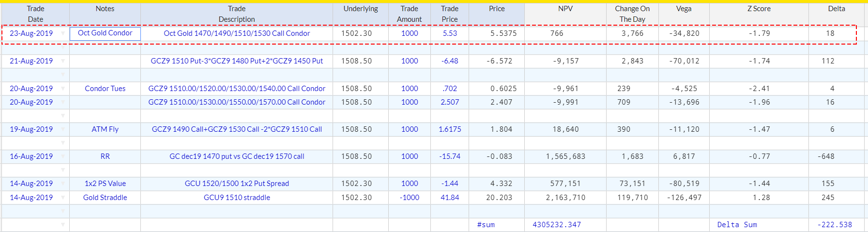This screenshot has width=868, height=232.
Task: Click the Delta Sum value -222.538
Action: tap(834, 225)
